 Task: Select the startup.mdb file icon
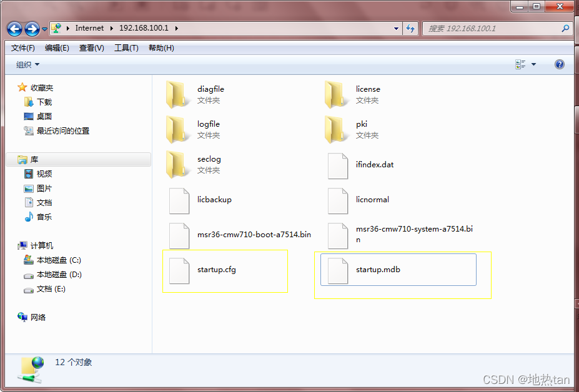[338, 270]
